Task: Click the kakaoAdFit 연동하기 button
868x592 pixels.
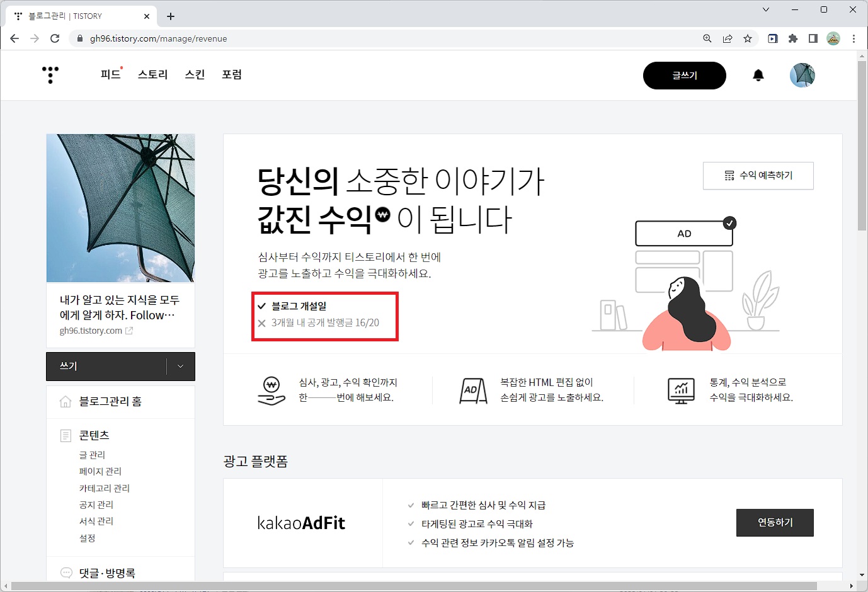Action: point(775,523)
